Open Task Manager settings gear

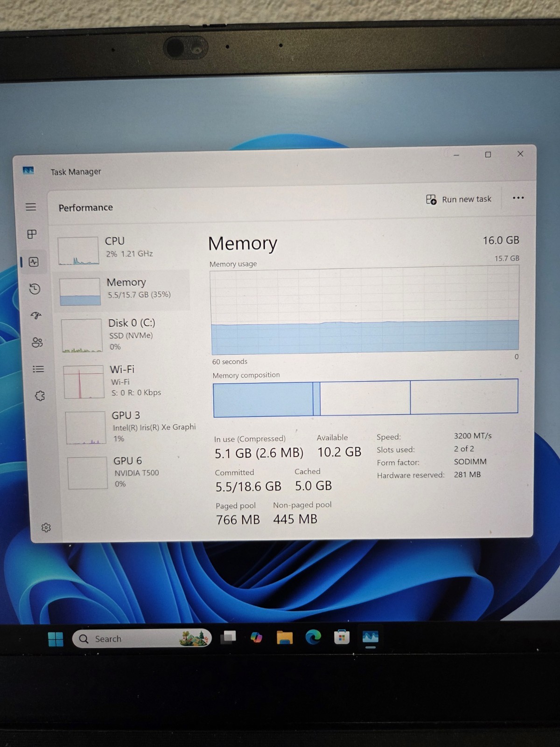pyautogui.click(x=46, y=528)
